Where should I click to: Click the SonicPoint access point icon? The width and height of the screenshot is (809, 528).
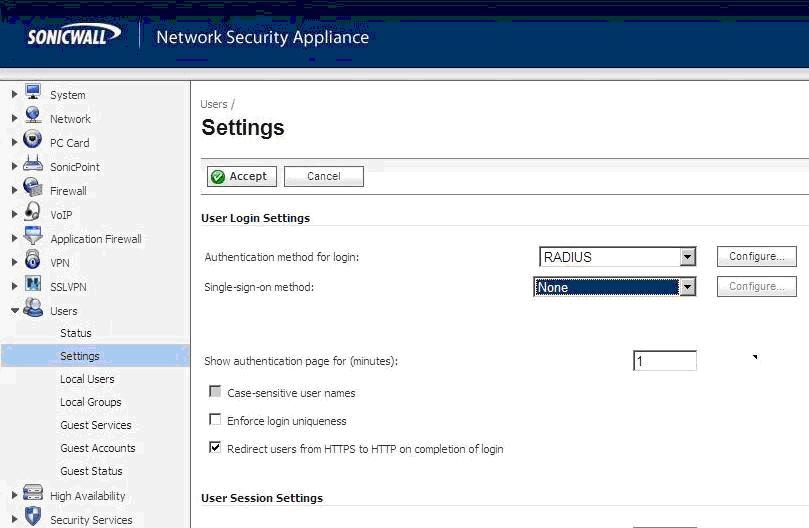point(33,165)
